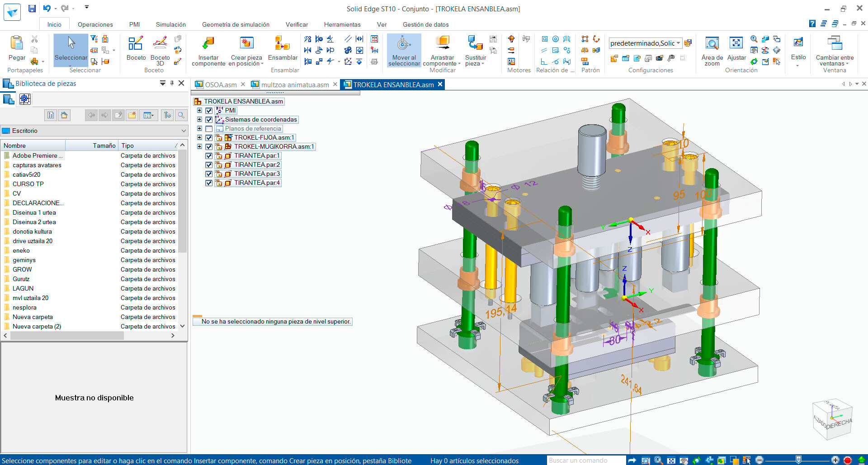Screen dimensions: 868x465
Task: Open the predeterminado configuration dropdown
Action: pyautogui.click(x=678, y=43)
